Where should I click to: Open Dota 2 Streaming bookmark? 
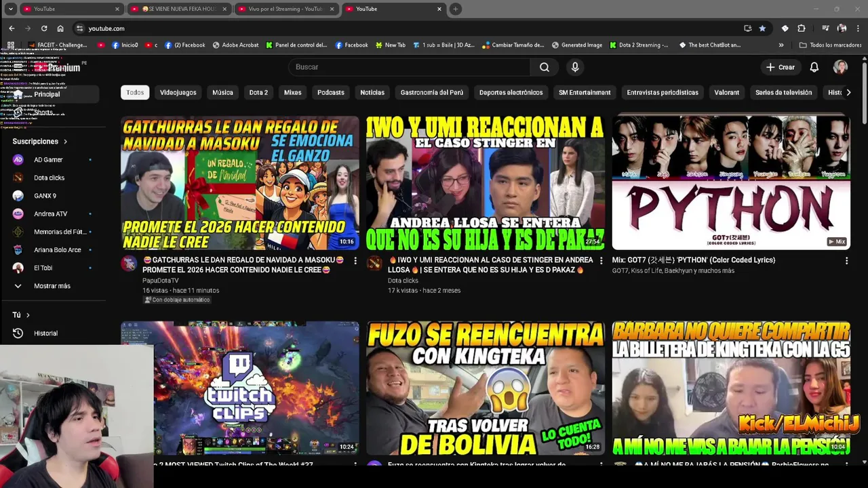coord(639,45)
